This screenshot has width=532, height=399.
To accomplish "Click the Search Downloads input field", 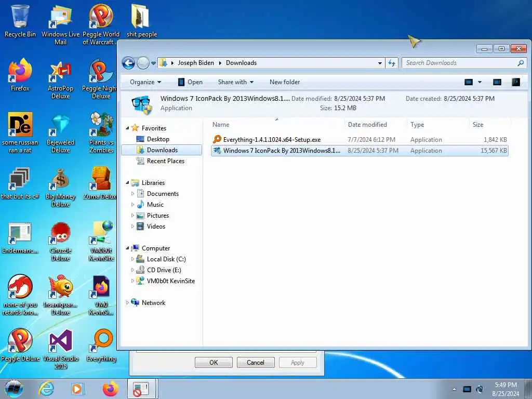I will click(x=460, y=63).
